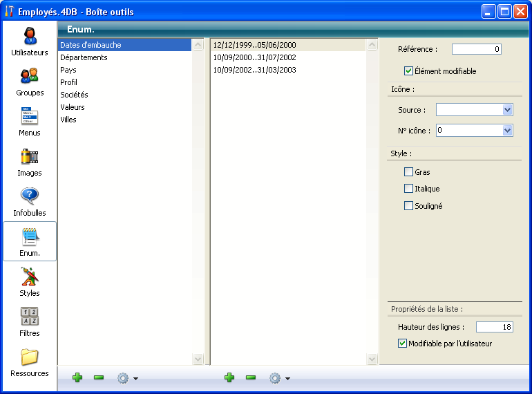Image resolution: width=532 pixels, height=394 pixels.
Task: Select the Menus editor icon
Action: (x=30, y=121)
